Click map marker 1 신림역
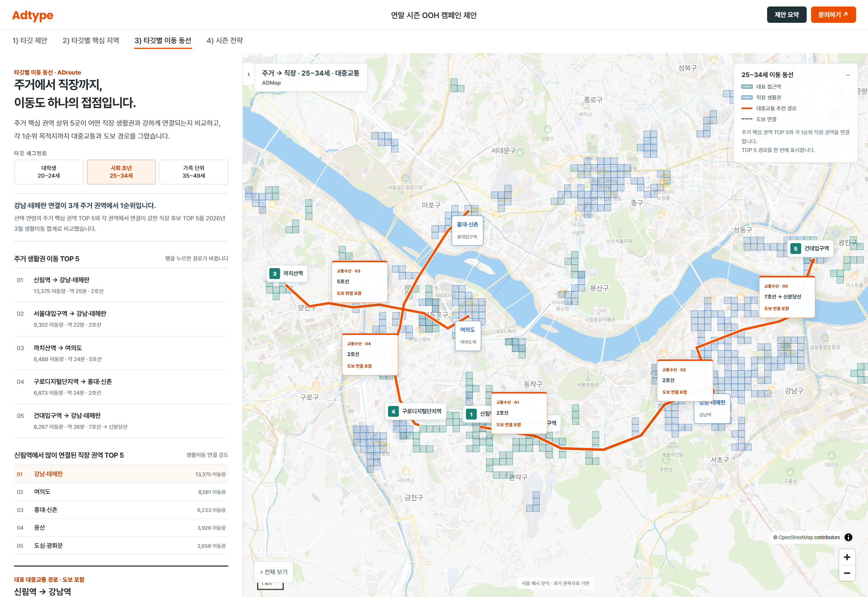This screenshot has width=868, height=597. (477, 414)
